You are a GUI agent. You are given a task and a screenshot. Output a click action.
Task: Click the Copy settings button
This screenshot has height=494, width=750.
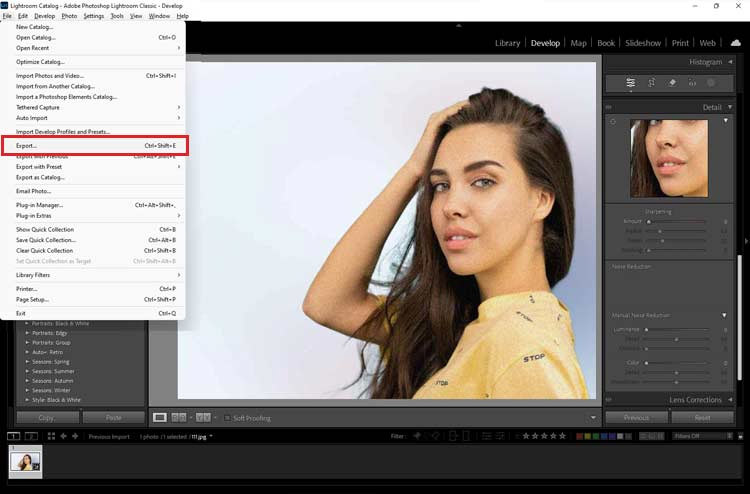pos(47,417)
